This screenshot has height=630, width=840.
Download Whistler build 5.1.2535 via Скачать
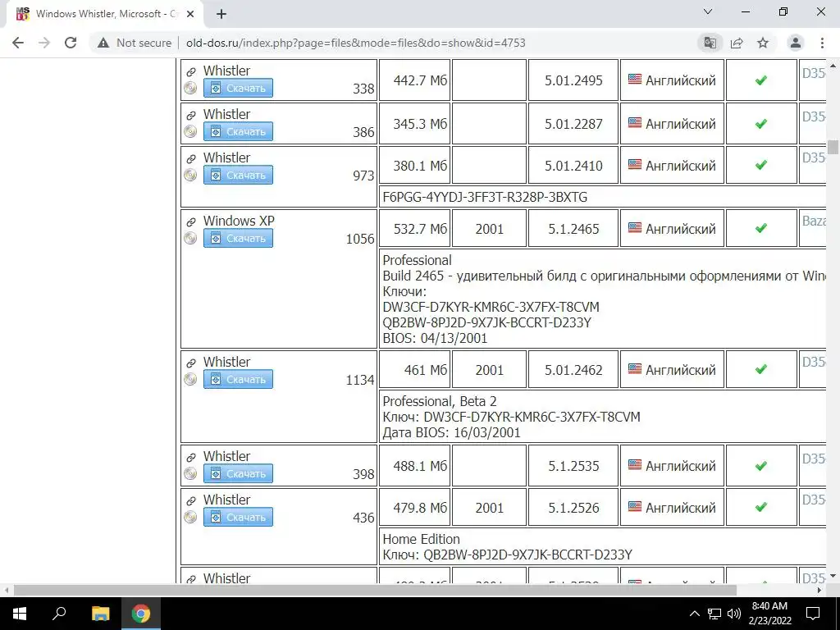pos(238,473)
